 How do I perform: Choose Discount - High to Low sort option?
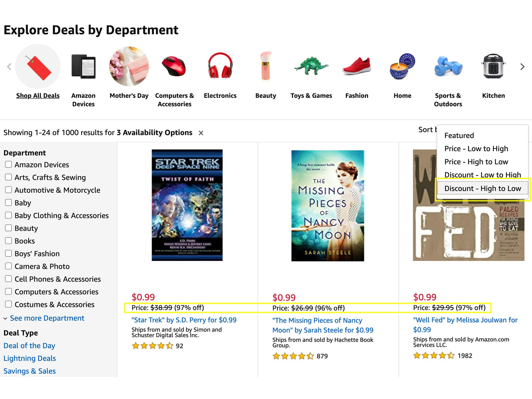coord(483,188)
